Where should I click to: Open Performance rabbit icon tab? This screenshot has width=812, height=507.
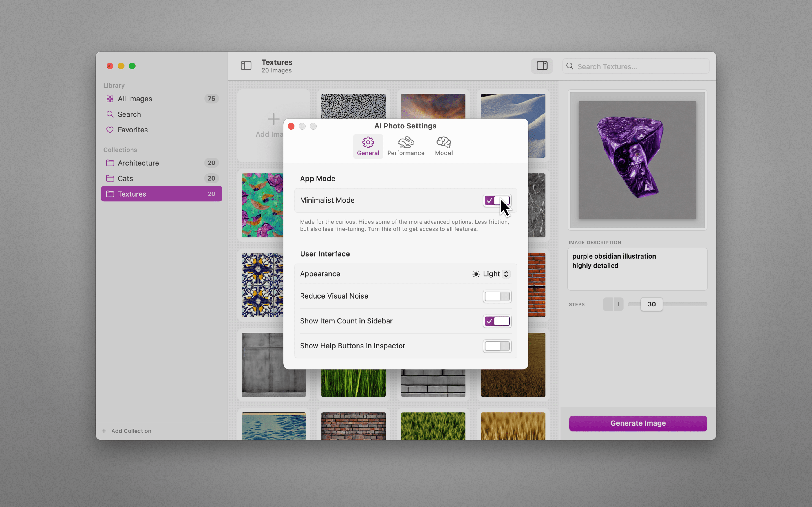tap(406, 146)
